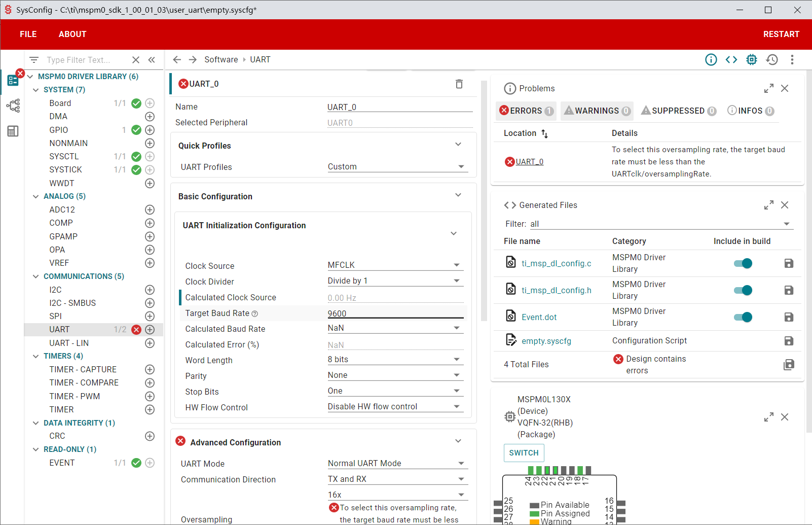Add a CRC instance with plus icon
Screen dimensions: 812x525
pyautogui.click(x=150, y=436)
